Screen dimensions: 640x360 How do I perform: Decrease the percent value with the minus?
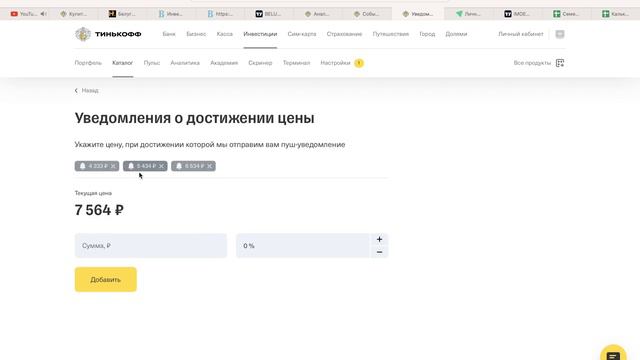point(379,252)
